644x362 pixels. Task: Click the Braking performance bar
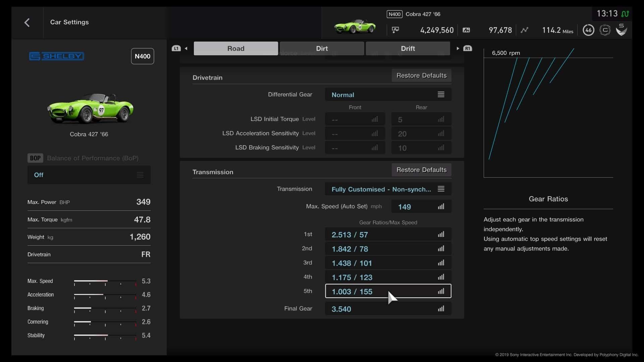coord(105,309)
